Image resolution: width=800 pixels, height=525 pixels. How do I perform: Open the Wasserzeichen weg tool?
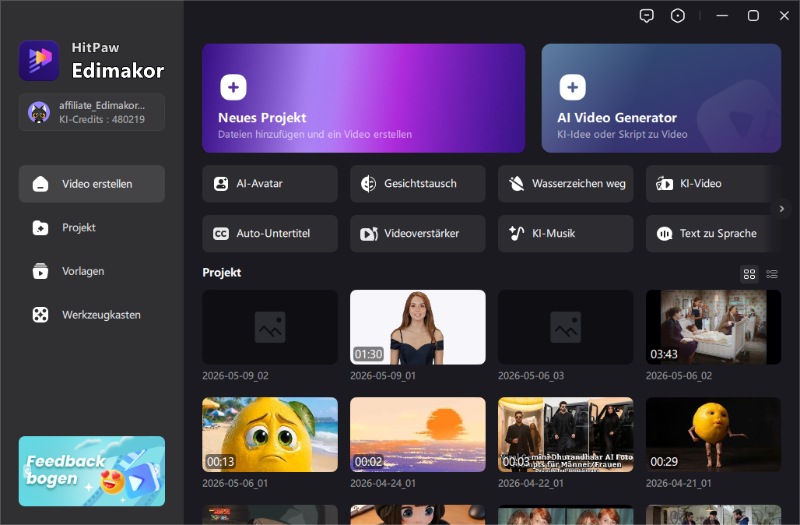click(x=566, y=184)
